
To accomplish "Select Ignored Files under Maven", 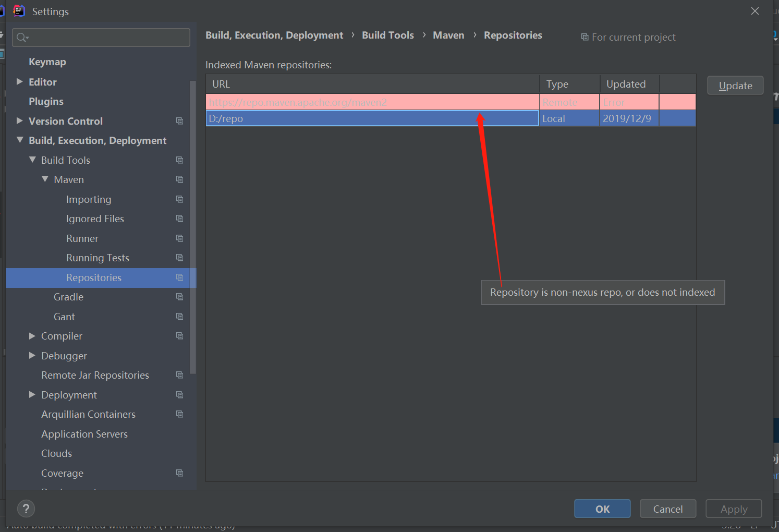I will 95,219.
